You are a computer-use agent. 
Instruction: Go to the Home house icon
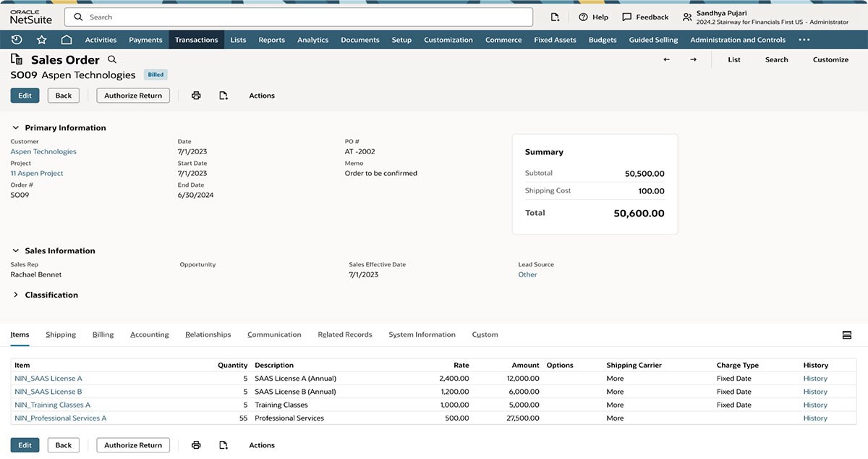[x=66, y=40]
